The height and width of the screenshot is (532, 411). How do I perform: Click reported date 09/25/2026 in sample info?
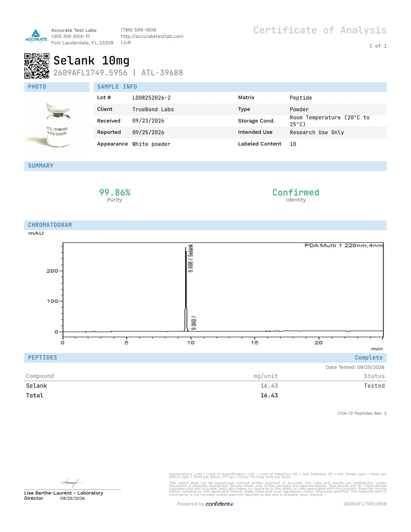click(148, 133)
